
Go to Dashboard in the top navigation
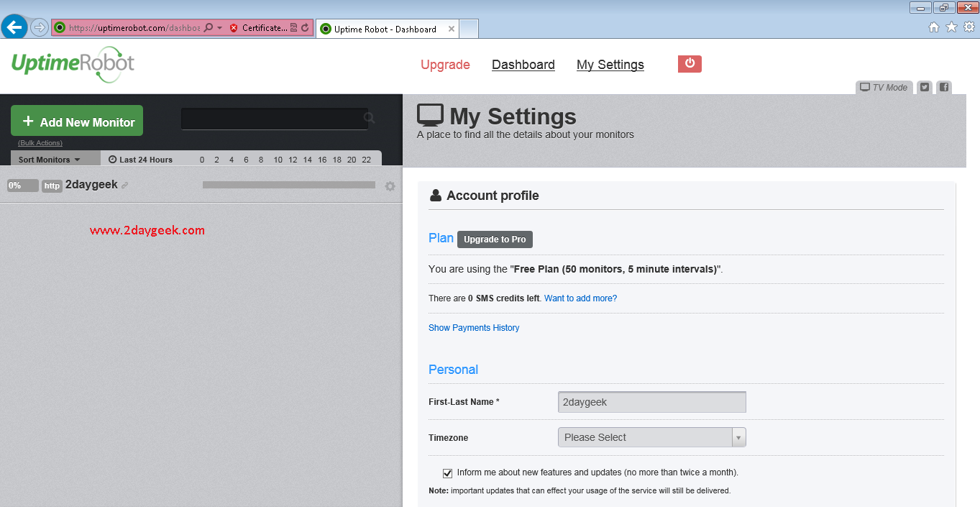click(x=523, y=65)
